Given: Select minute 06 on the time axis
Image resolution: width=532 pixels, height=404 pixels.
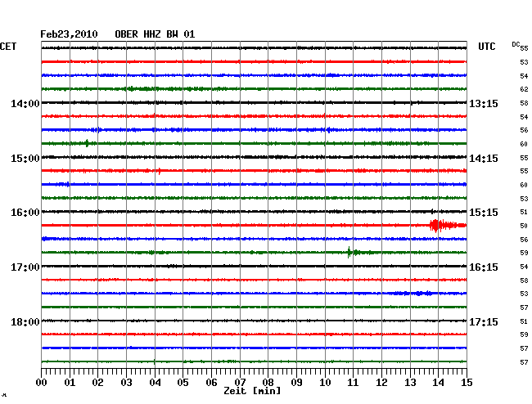Looking at the screenshot, I should point(211,382).
